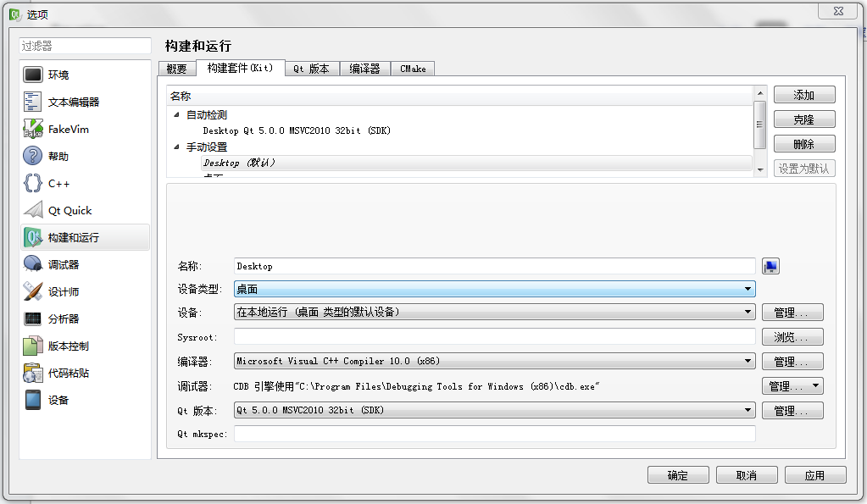This screenshot has width=867, height=504.
Task: Collapse the 自动检测 tree group
Action: [x=176, y=115]
